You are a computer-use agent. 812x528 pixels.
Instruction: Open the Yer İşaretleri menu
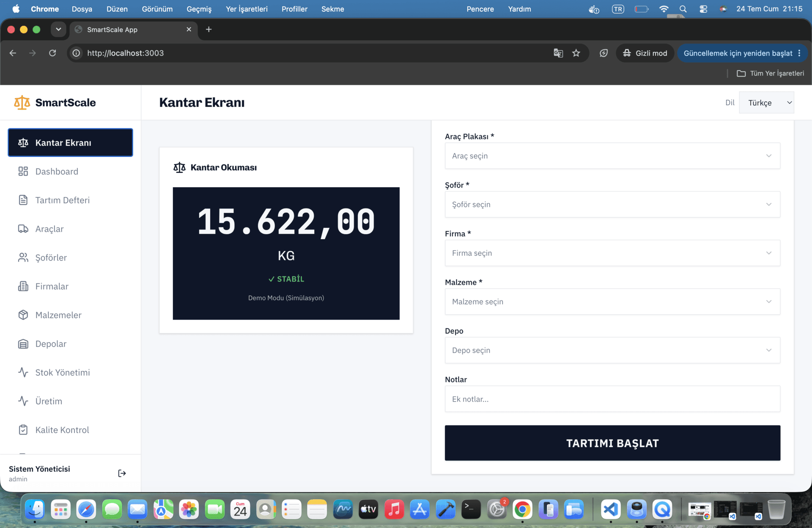(247, 9)
